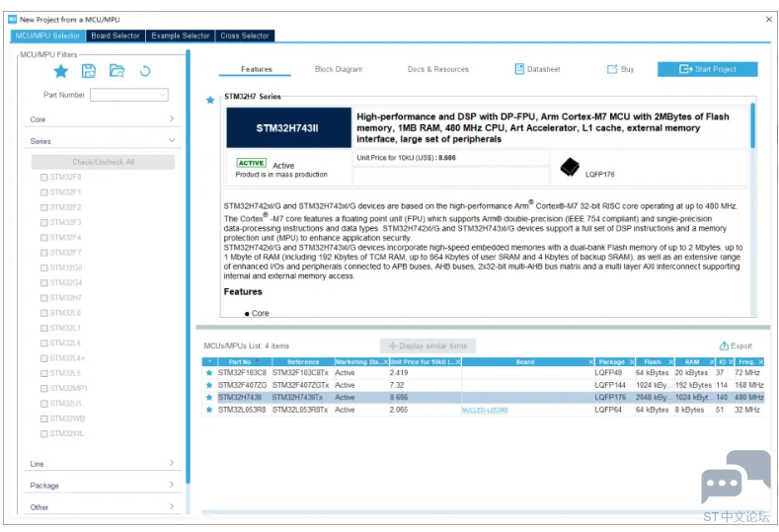The width and height of the screenshot is (779, 532).
Task: Click the Display similar items button
Action: [x=428, y=345]
